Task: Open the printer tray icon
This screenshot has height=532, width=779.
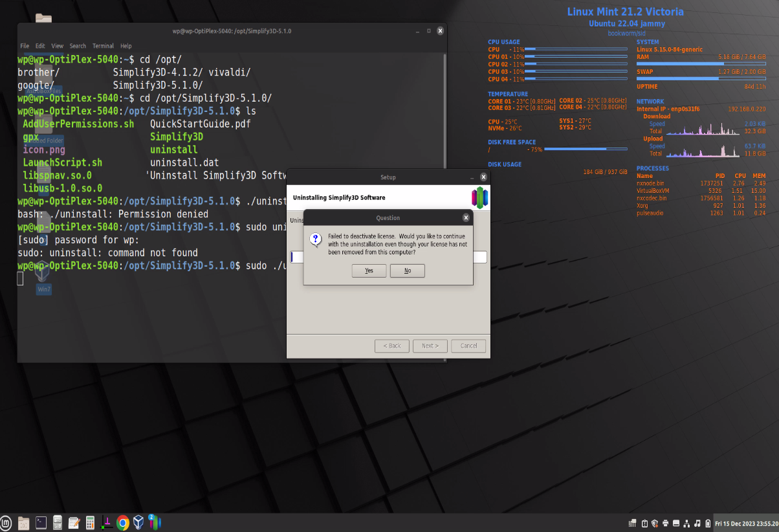Action: click(666, 522)
